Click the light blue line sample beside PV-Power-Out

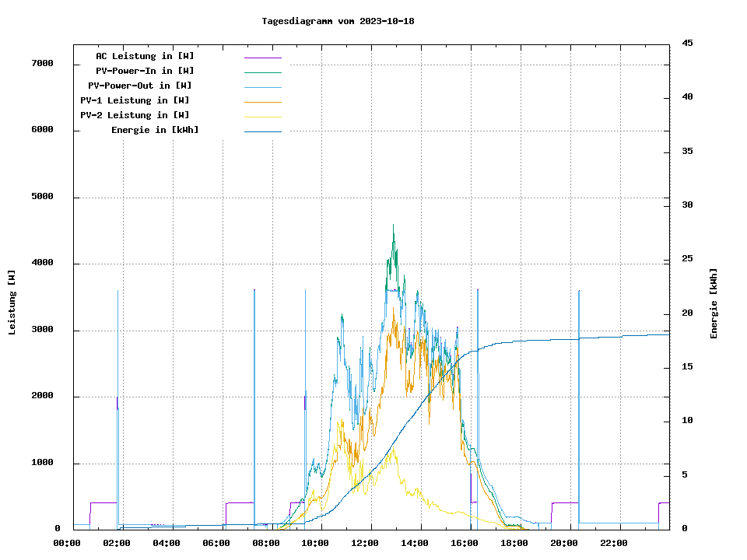262,87
